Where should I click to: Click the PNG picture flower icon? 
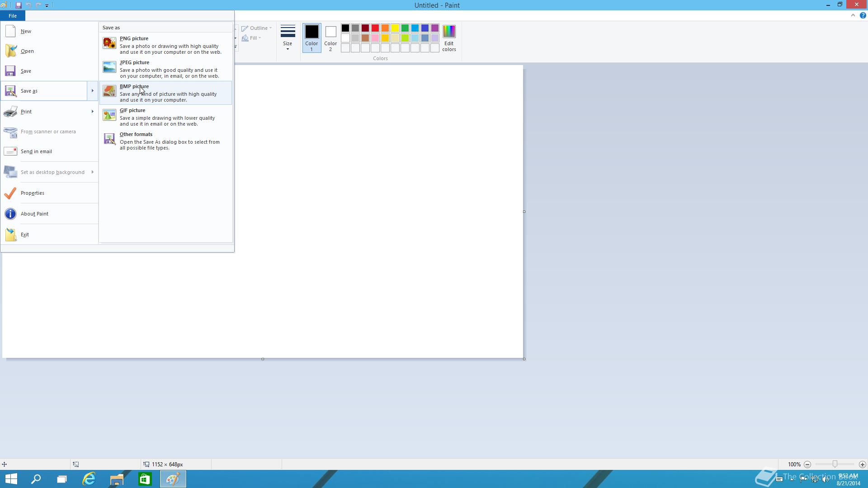click(x=109, y=43)
